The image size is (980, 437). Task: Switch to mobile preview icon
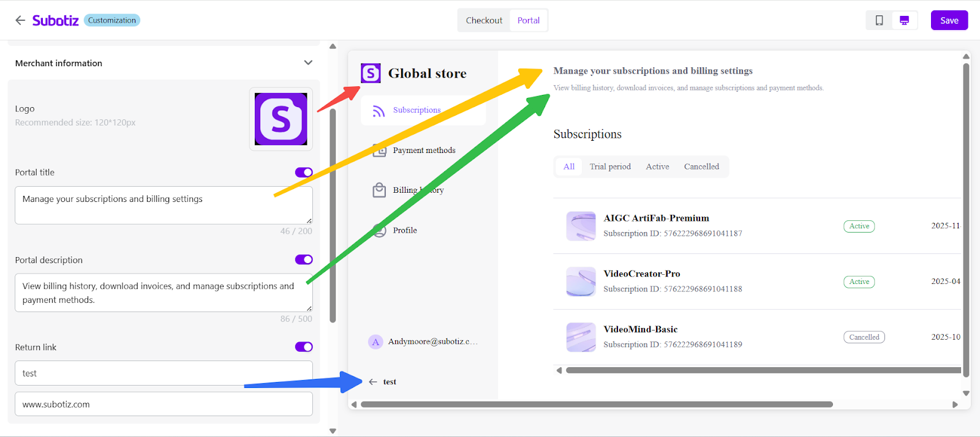tap(879, 20)
